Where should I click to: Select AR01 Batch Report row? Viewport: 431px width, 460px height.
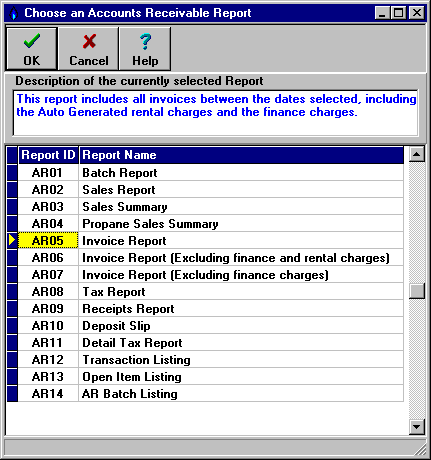click(x=211, y=173)
